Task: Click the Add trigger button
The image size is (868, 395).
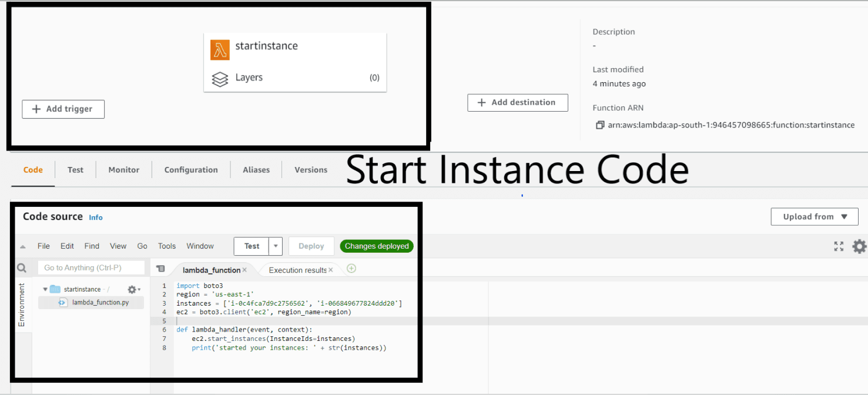Action: [x=63, y=109]
